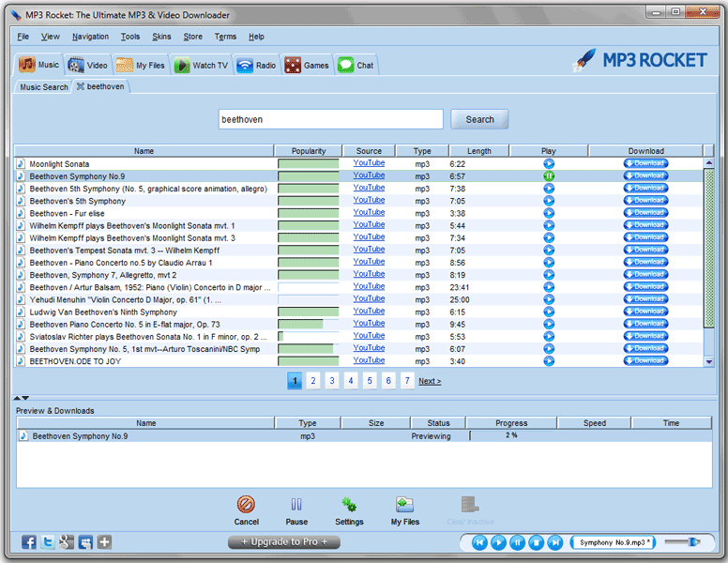Open the Tools menu
The image size is (728, 563).
pyautogui.click(x=130, y=37)
